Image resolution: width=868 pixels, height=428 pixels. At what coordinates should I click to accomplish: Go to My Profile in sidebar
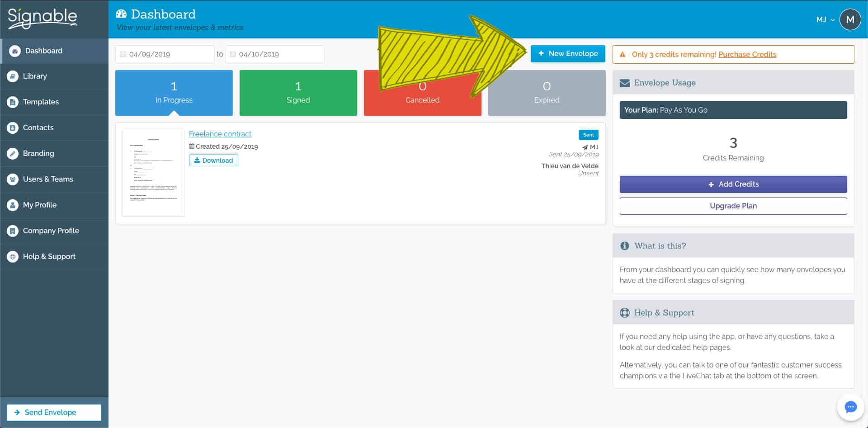coord(40,205)
